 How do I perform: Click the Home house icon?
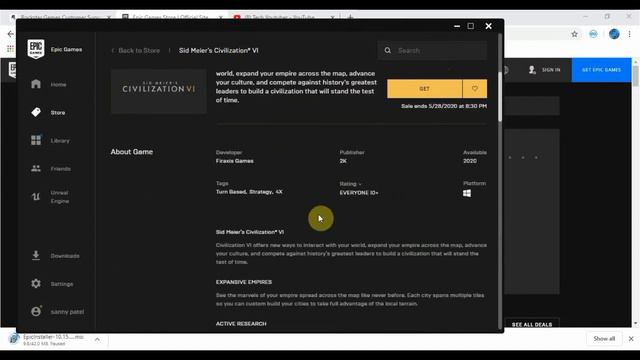click(x=36, y=84)
